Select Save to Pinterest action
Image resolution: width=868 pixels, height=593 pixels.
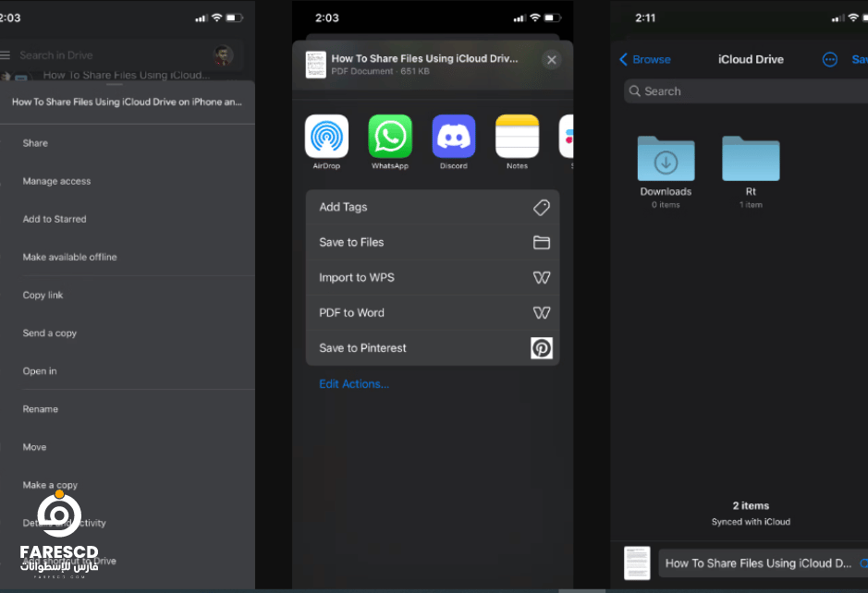[433, 348]
